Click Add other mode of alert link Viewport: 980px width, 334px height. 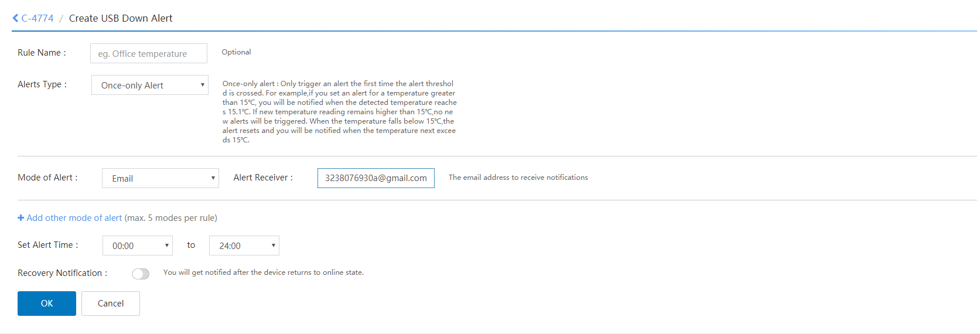pos(74,218)
